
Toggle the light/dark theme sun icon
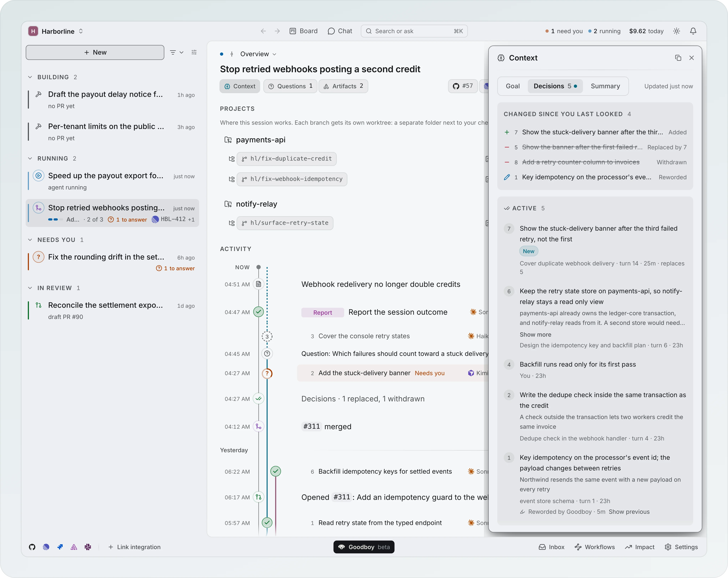pyautogui.click(x=676, y=31)
